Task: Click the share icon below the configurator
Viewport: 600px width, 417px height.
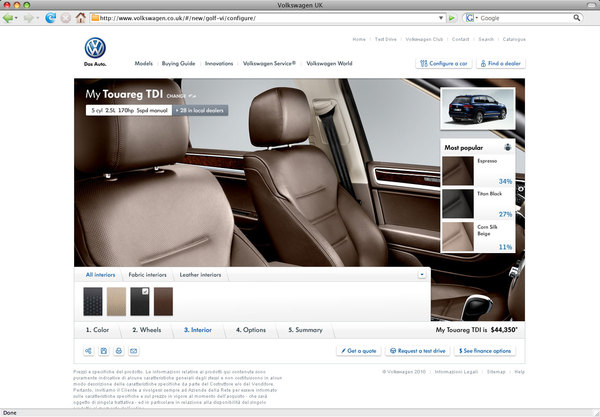Action: point(90,351)
